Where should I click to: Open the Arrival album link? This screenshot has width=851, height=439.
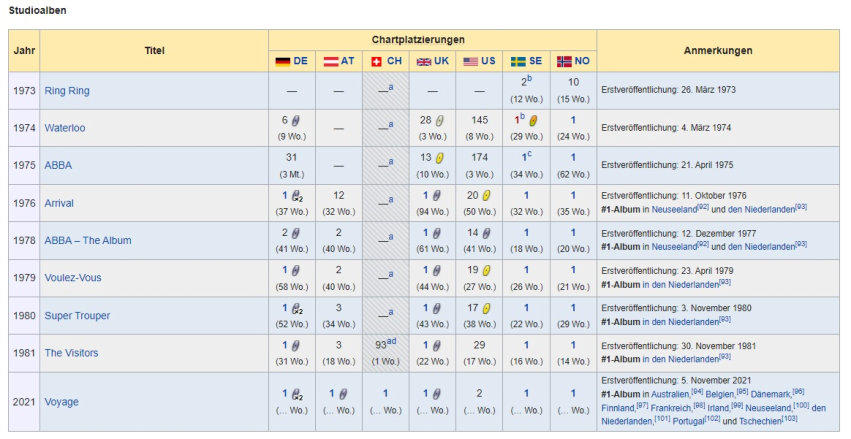click(x=59, y=203)
